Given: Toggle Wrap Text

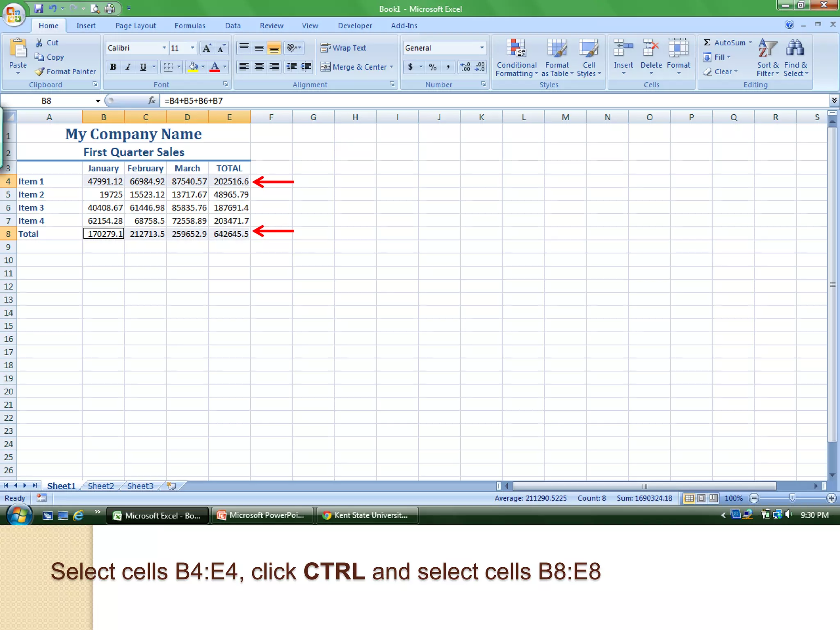Looking at the screenshot, I should [343, 48].
